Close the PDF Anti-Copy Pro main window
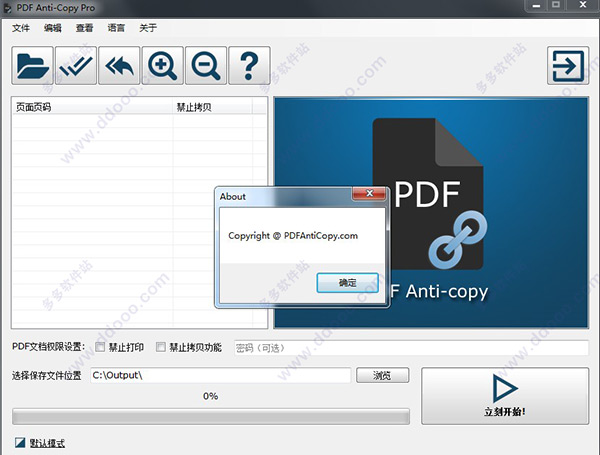The width and height of the screenshot is (600, 455). click(x=583, y=5)
